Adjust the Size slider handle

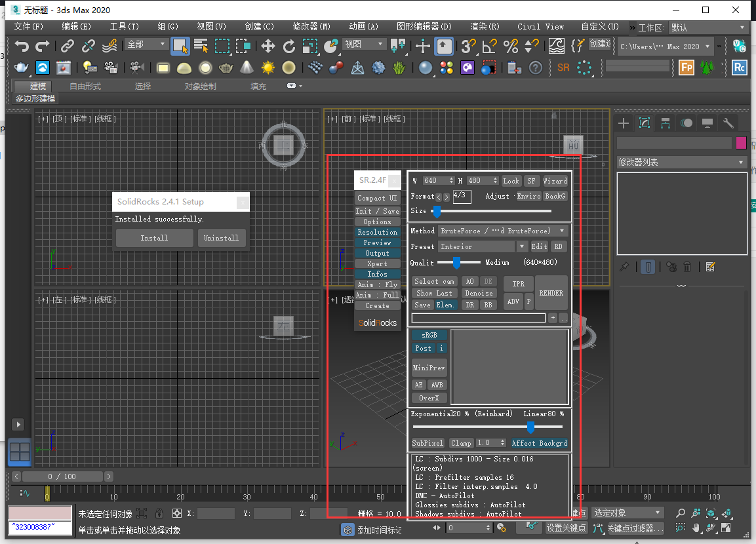click(x=437, y=211)
